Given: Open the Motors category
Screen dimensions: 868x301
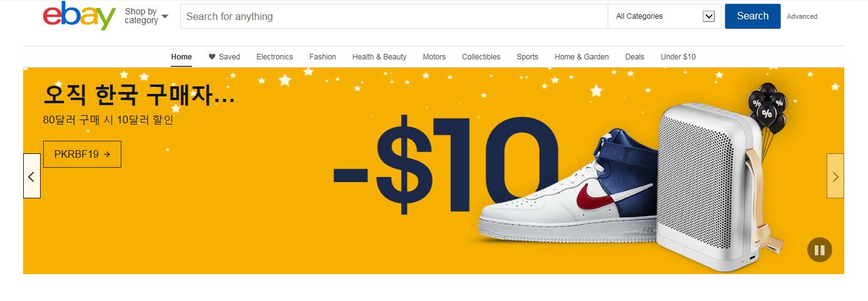Looking at the screenshot, I should tap(434, 57).
